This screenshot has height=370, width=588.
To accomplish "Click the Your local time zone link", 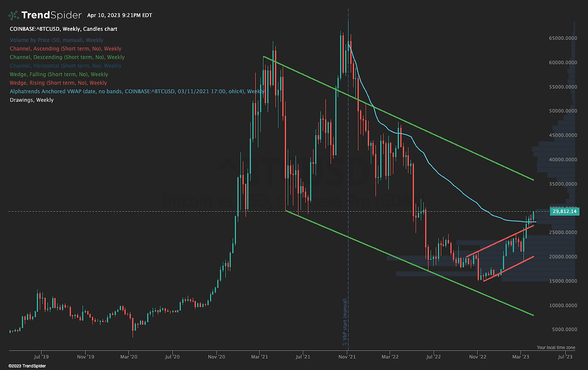I will coord(556,347).
